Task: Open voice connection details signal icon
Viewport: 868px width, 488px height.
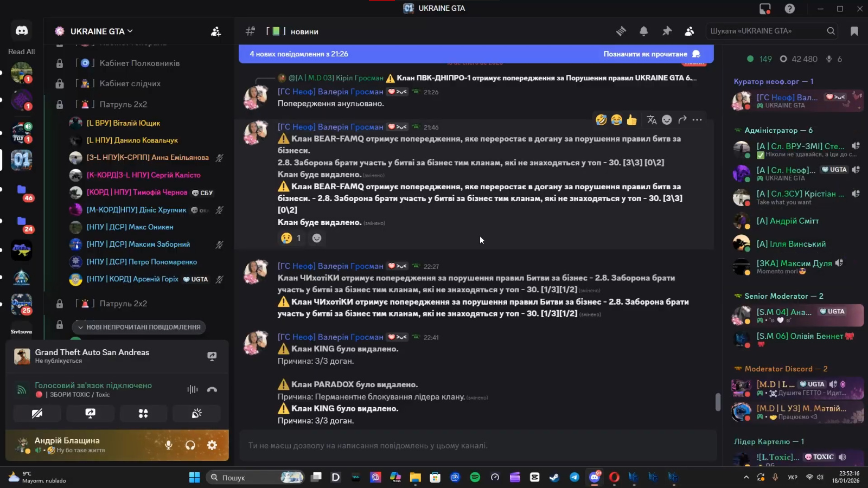Action: 22,389
